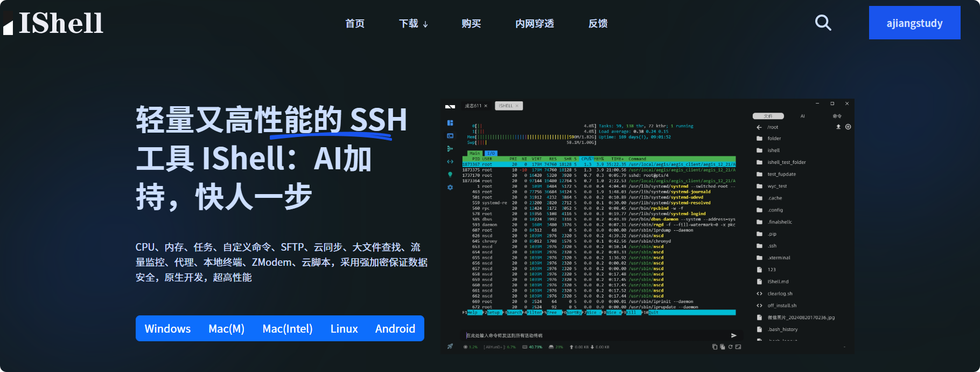Select the AI tab in right panel
The image size is (980, 372).
point(802,116)
